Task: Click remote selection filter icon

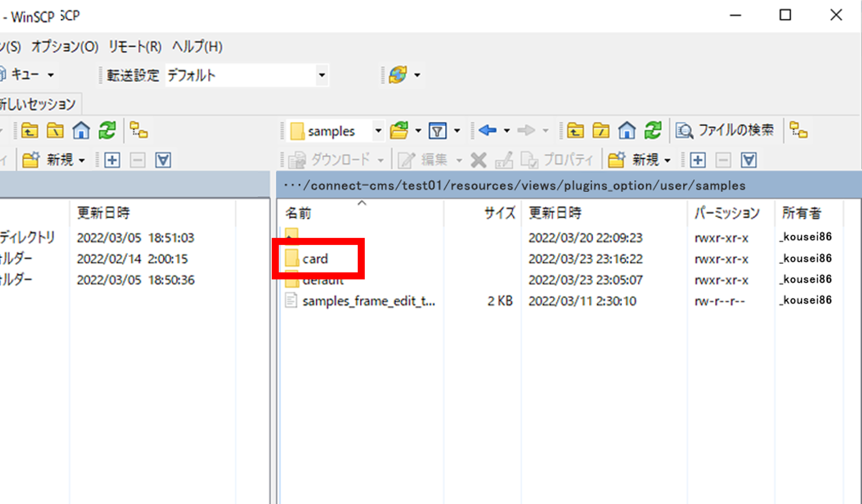Action: (x=749, y=160)
